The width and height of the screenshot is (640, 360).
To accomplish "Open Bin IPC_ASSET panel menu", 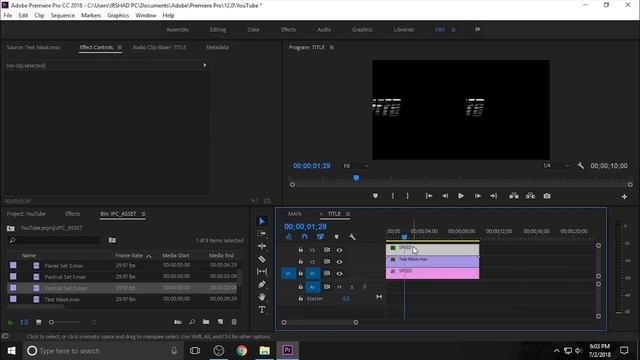I will click(143, 214).
